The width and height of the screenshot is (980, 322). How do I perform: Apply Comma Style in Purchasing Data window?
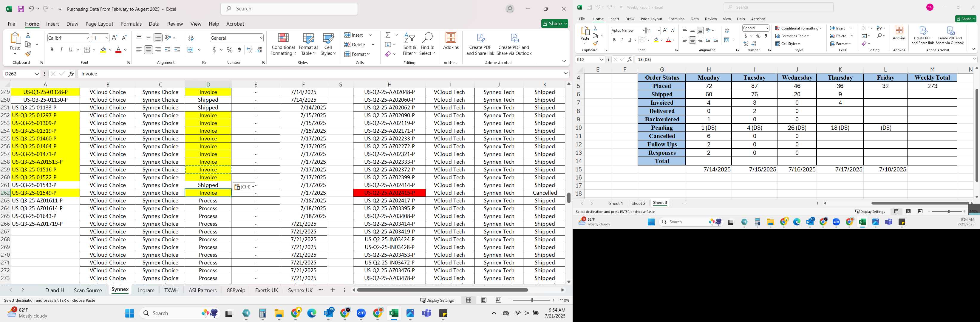239,50
